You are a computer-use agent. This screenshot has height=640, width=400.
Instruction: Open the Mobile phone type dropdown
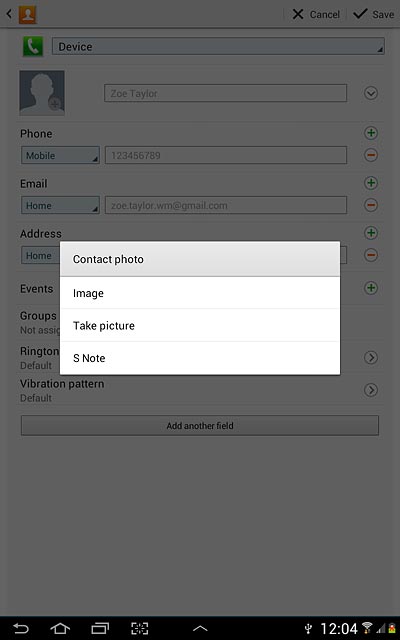click(60, 155)
